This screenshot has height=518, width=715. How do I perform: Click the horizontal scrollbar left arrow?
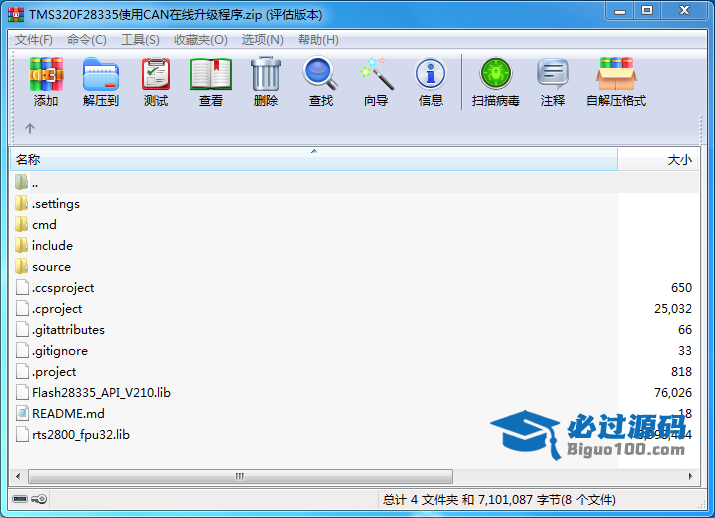pyautogui.click(x=18, y=477)
